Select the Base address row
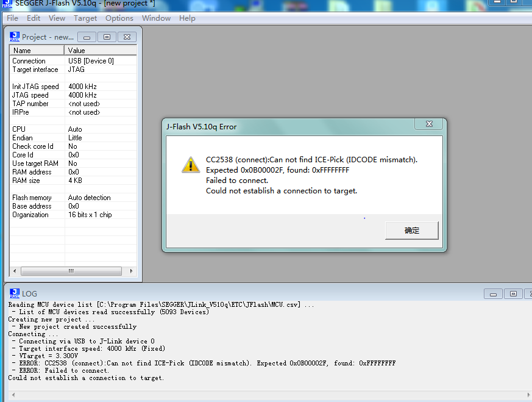The width and height of the screenshot is (532, 402). point(73,206)
